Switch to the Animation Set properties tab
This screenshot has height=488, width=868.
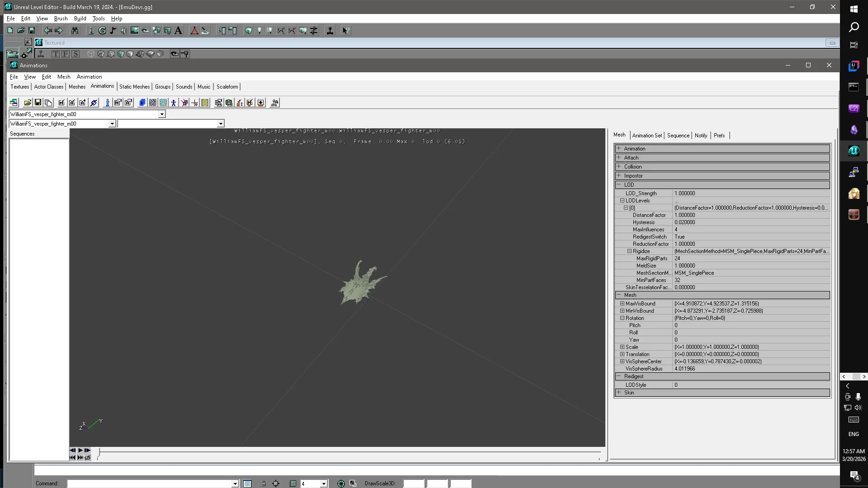pyautogui.click(x=647, y=136)
